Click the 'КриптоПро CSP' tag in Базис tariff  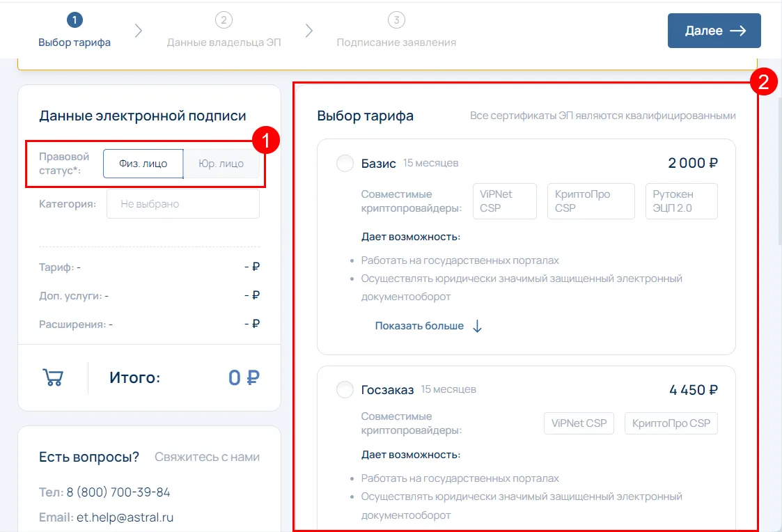click(x=591, y=201)
